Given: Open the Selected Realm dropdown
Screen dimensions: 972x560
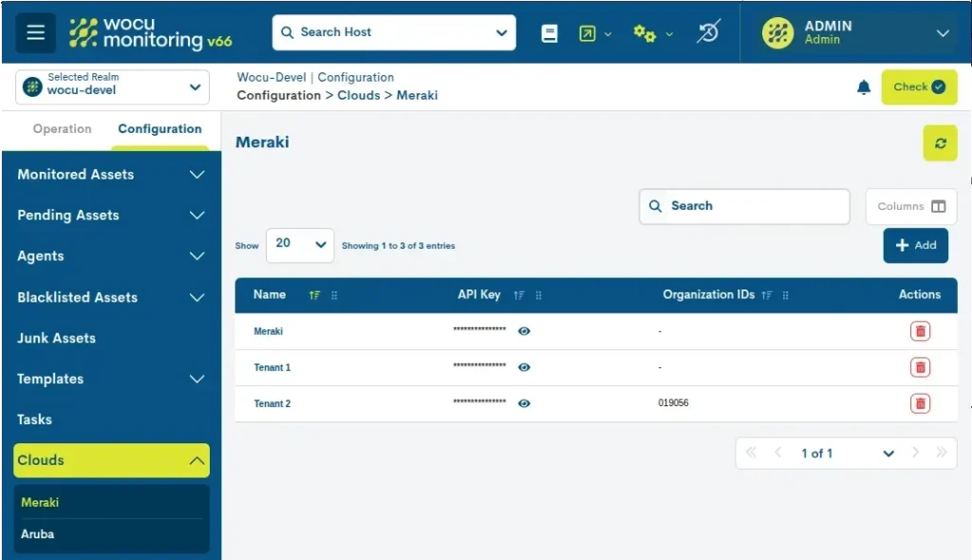Looking at the screenshot, I should click(113, 87).
